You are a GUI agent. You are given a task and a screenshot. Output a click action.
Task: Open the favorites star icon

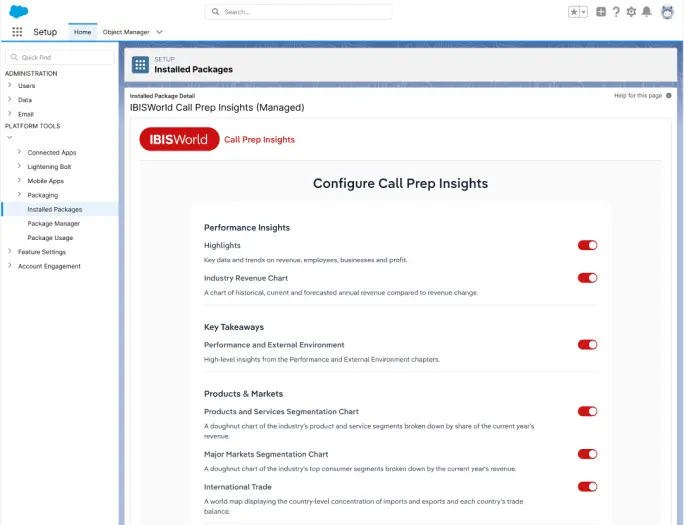point(574,12)
